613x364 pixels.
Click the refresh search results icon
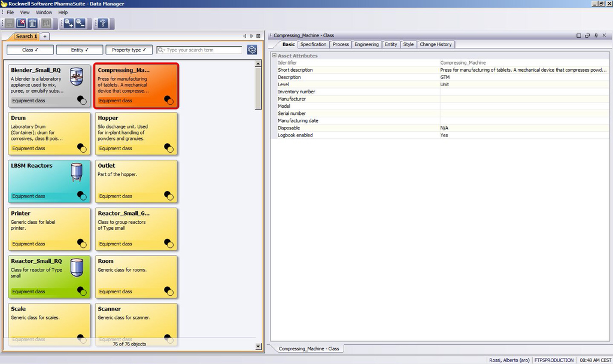[252, 50]
